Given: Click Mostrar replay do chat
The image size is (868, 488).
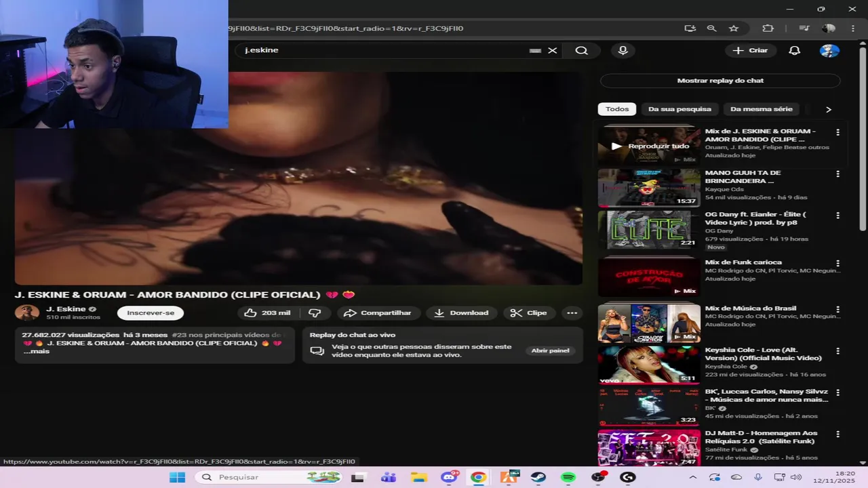Looking at the screenshot, I should [x=720, y=81].
